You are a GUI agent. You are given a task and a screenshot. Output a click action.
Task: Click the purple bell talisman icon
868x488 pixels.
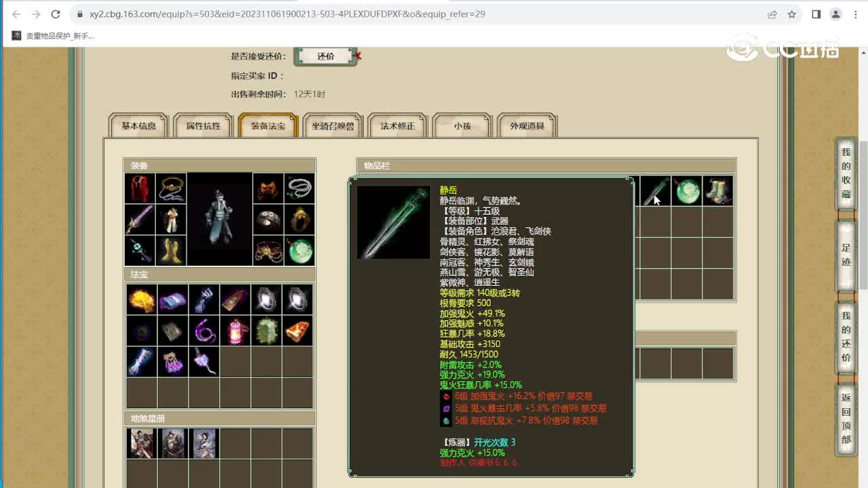pos(173,362)
